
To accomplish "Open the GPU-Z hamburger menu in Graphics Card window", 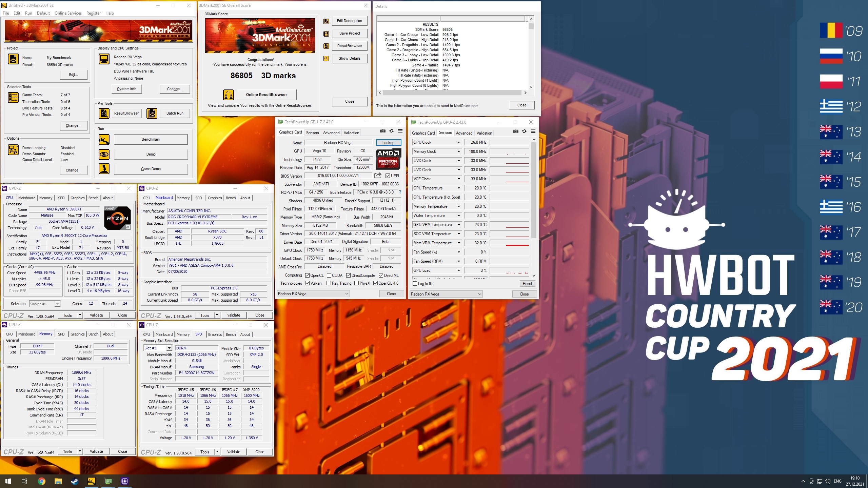I will coord(400,131).
